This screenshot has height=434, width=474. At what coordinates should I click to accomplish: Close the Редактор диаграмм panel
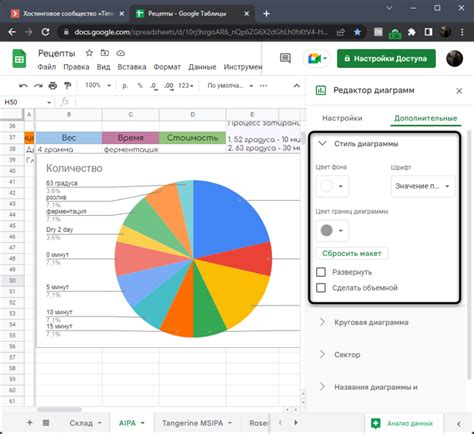coord(459,91)
